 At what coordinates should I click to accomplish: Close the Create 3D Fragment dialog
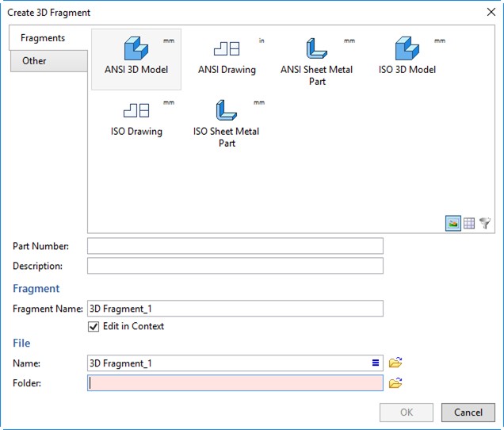491,12
